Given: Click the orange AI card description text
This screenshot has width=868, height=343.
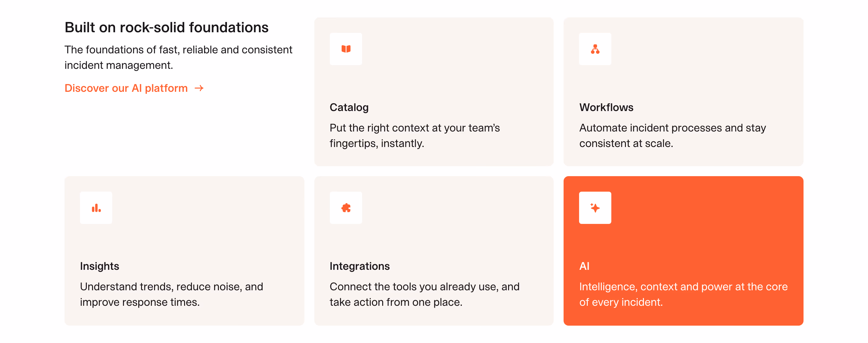Looking at the screenshot, I should (683, 295).
